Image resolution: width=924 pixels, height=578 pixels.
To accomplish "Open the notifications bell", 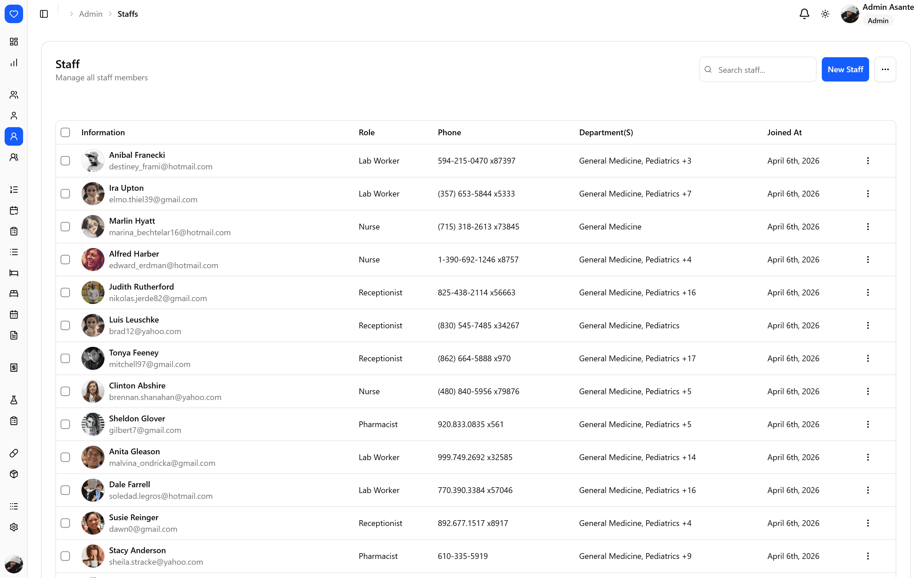I will click(x=804, y=14).
